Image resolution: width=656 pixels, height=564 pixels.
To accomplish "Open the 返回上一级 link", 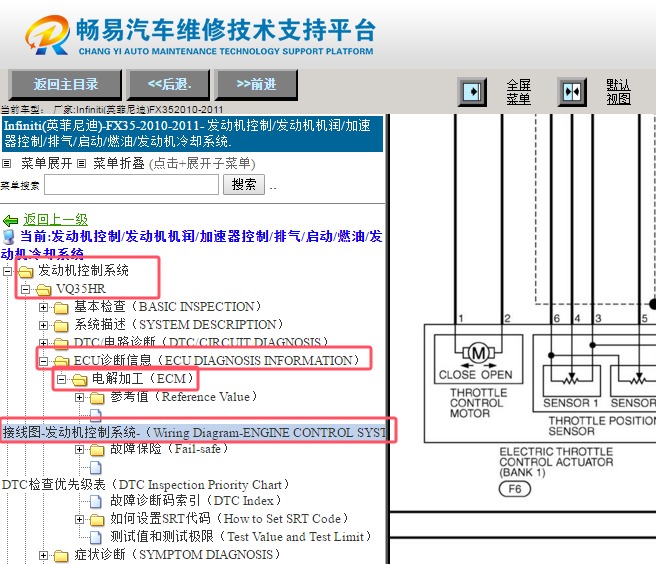I will pos(55,220).
